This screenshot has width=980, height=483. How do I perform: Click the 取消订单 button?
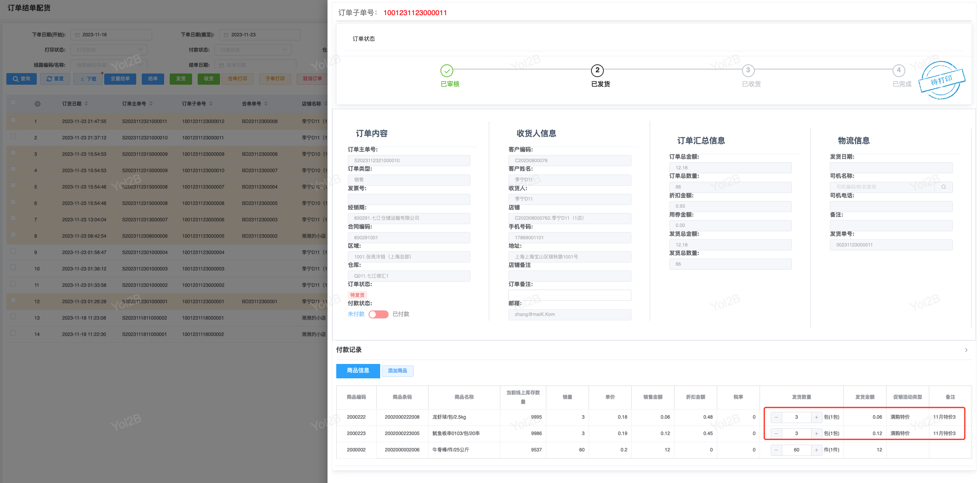pos(312,79)
